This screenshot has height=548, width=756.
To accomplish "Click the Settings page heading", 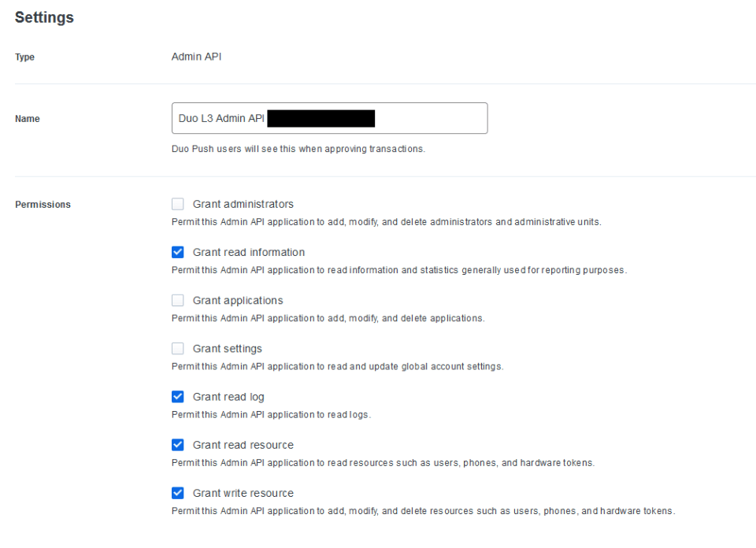I will pos(44,17).
